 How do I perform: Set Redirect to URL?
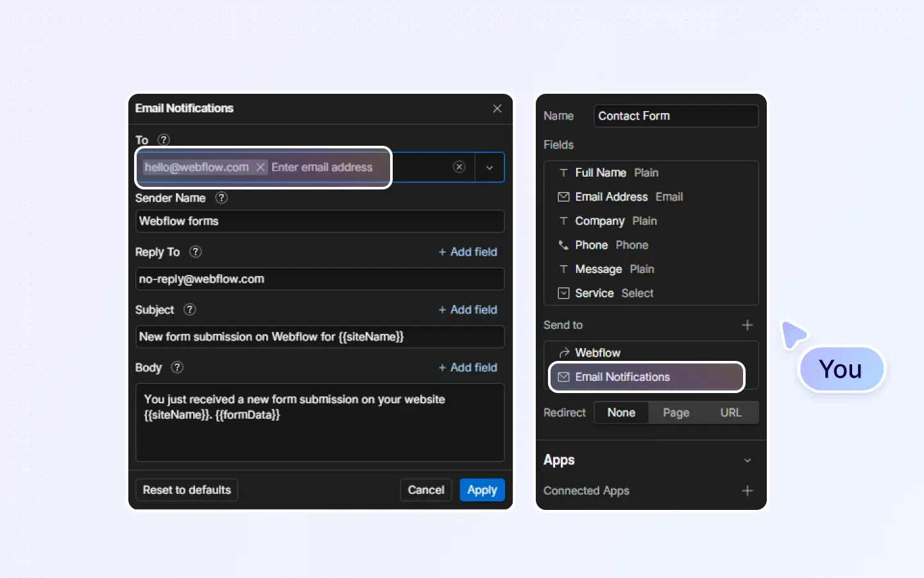pos(731,413)
